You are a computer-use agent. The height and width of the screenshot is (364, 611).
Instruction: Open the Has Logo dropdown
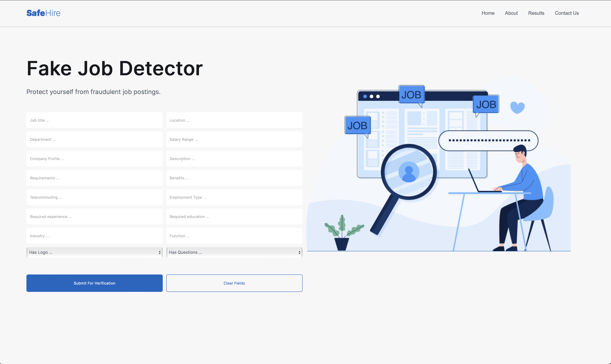pos(94,252)
